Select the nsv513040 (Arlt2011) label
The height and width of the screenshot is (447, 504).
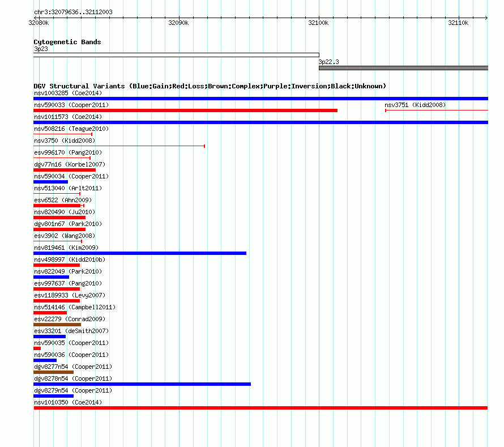click(x=68, y=188)
